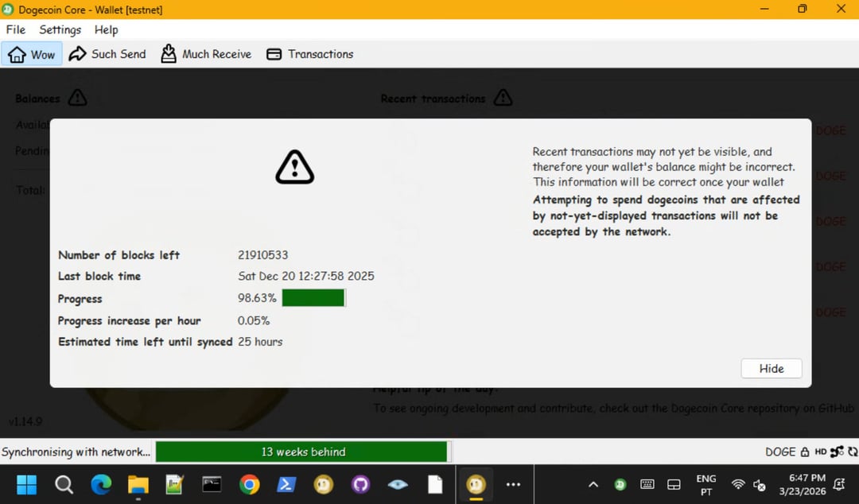The height and width of the screenshot is (504, 859).
Task: Click the sync arrows icon in status bar
Action: (853, 452)
